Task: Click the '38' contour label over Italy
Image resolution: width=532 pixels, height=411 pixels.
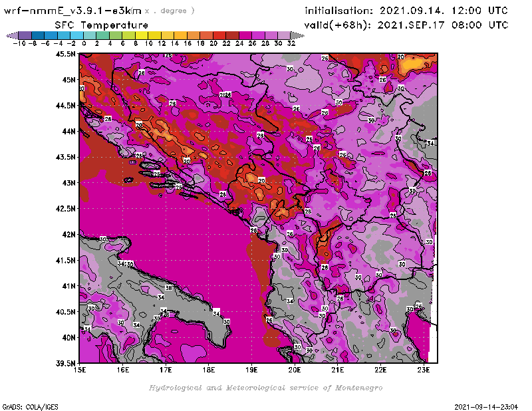Action: [x=168, y=288]
